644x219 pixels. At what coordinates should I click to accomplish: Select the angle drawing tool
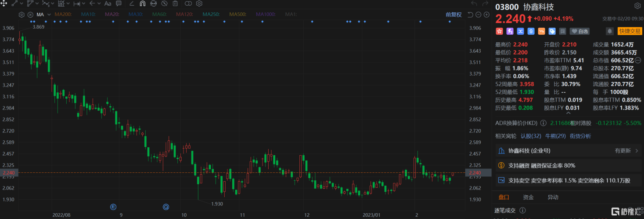[132, 4]
